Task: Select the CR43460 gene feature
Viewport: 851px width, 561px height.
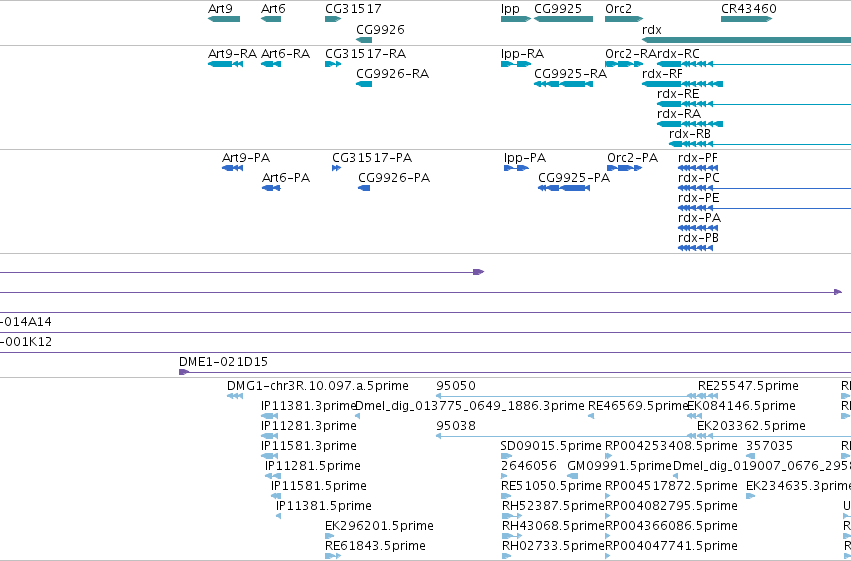Action: 746,19
